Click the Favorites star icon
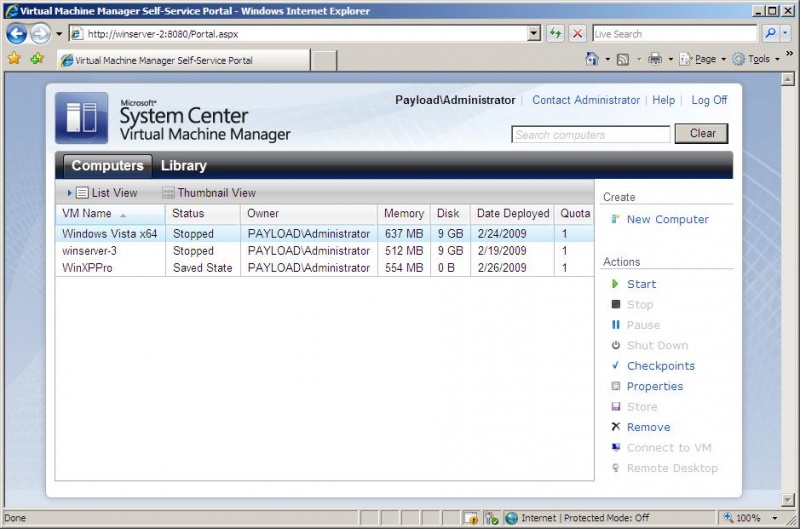The height and width of the screenshot is (529, 800). click(14, 59)
